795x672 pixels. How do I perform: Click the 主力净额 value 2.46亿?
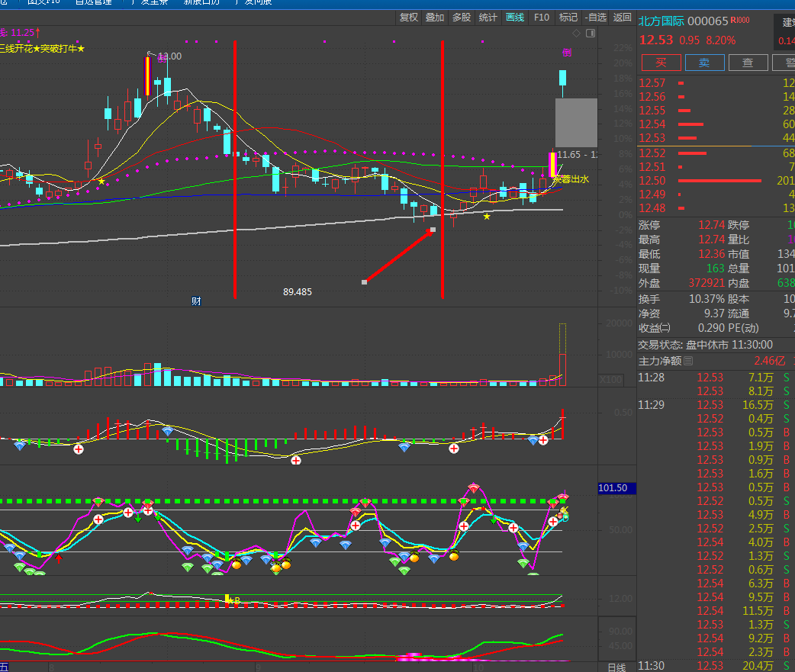(770, 361)
